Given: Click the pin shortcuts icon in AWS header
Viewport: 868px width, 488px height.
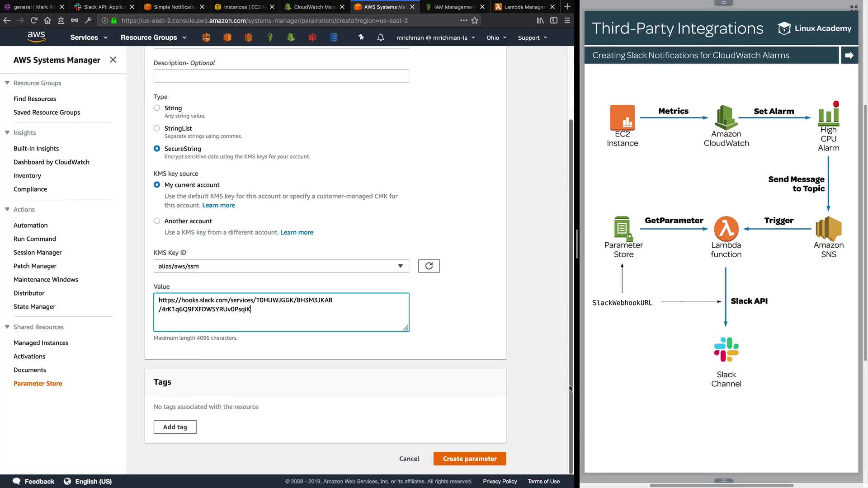Looking at the screenshot, I should coord(361,38).
